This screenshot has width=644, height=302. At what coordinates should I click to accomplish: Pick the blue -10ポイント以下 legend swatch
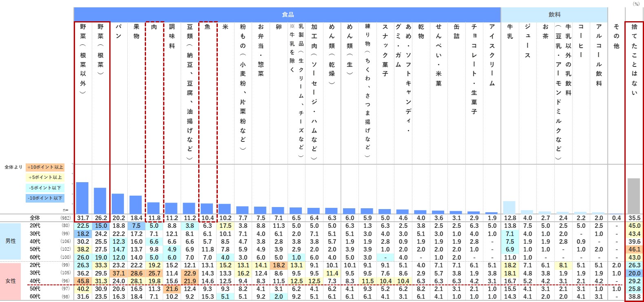tap(45, 198)
